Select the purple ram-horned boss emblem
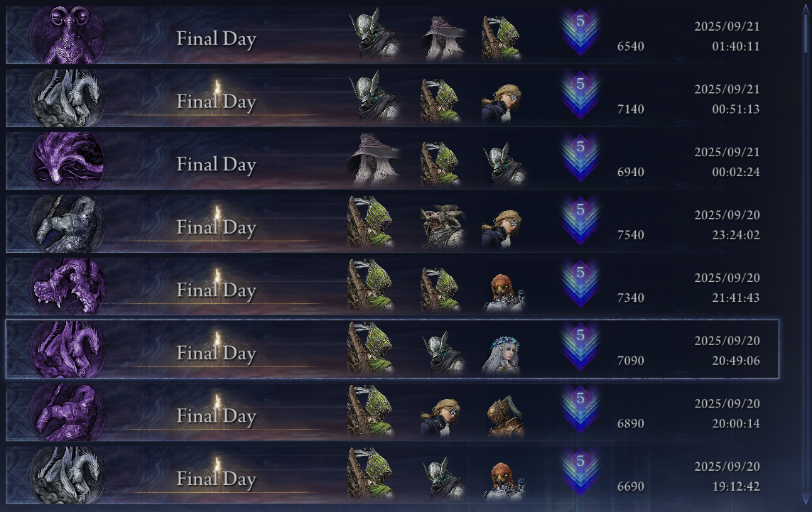The height and width of the screenshot is (512, 812). [x=67, y=36]
